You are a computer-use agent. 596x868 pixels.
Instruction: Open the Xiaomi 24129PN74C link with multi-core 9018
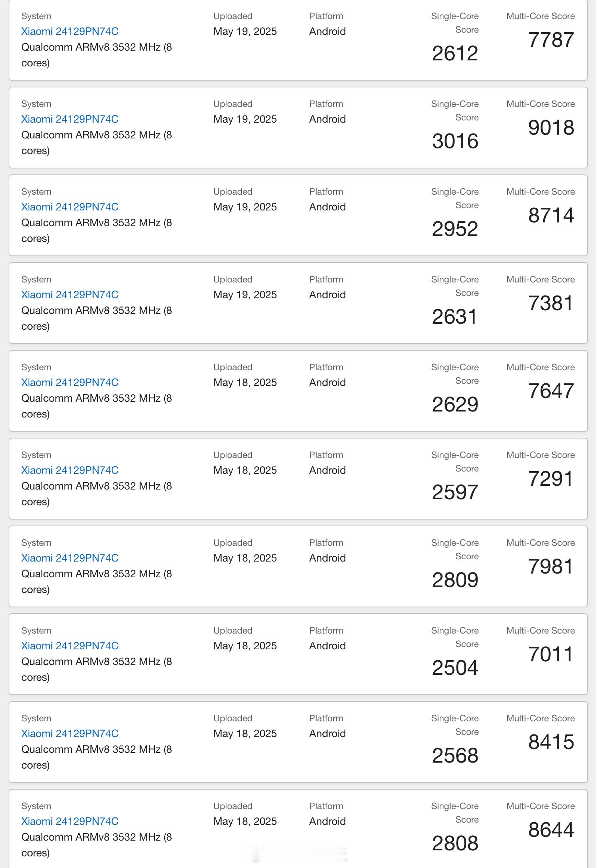click(x=70, y=119)
